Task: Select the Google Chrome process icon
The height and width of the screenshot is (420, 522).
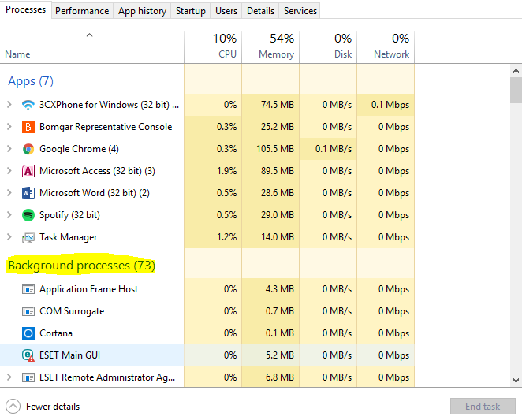Action: click(x=28, y=149)
